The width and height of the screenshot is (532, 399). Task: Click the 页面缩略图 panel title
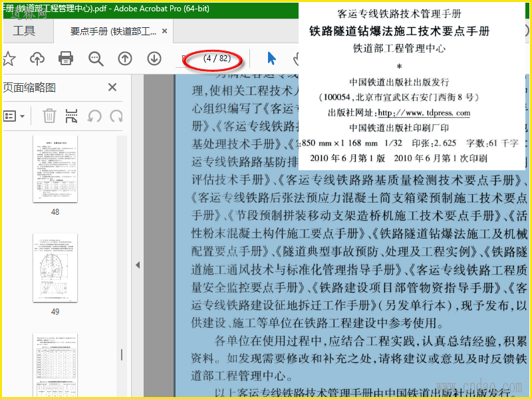click(29, 88)
